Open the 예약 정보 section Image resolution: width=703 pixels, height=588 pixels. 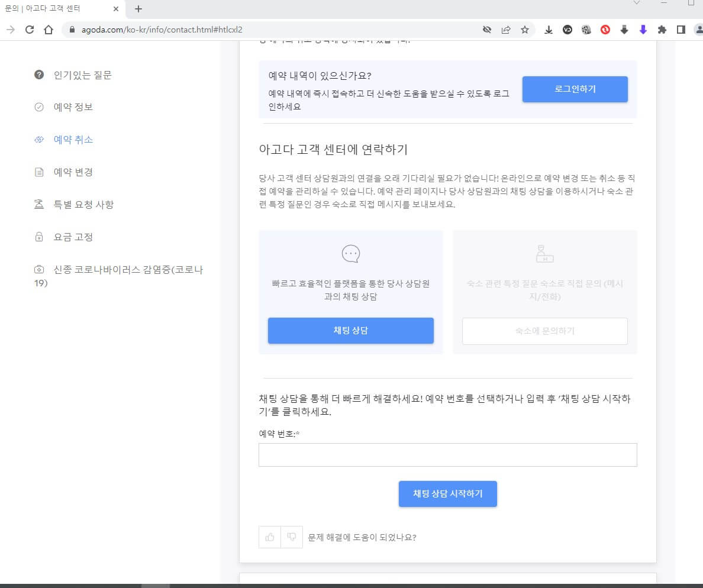click(73, 107)
